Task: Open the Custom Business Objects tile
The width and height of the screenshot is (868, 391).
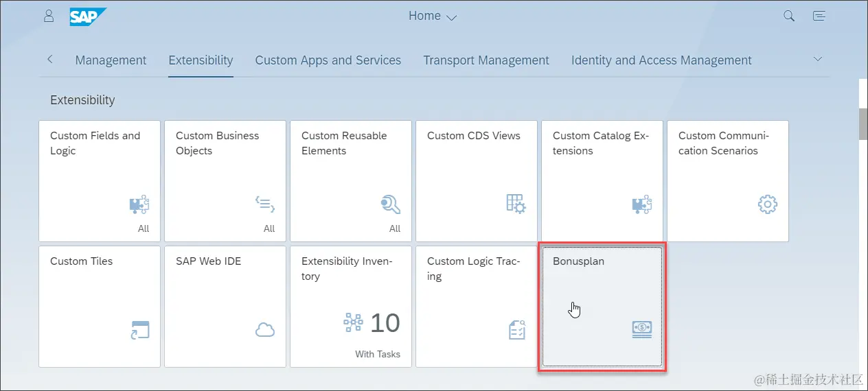Action: tap(225, 181)
